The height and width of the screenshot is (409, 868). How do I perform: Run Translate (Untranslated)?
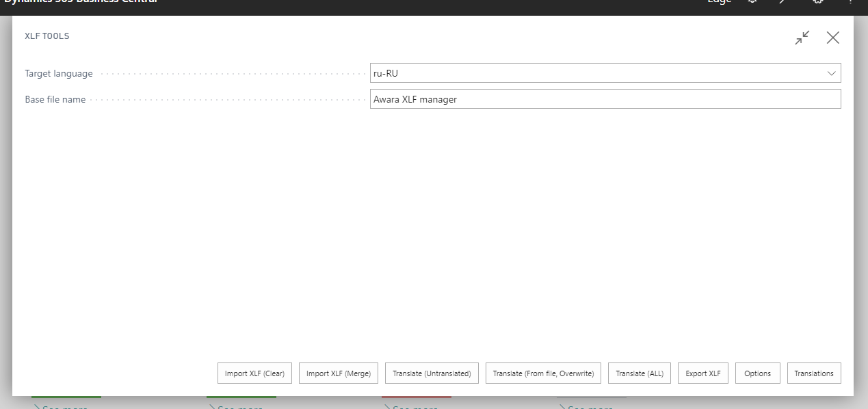(432, 373)
